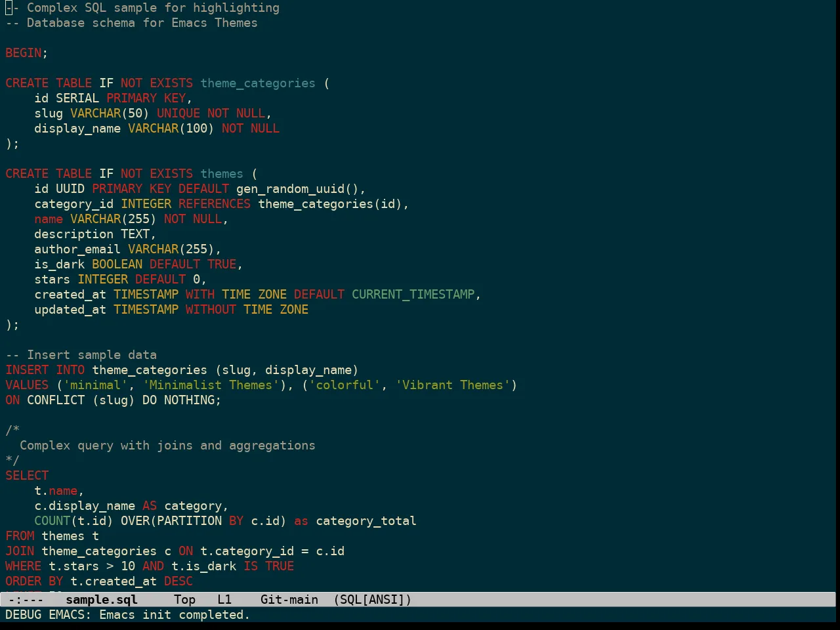Viewport: 840px width, 630px height.
Task: Click c.display_name in the select list
Action: pyautogui.click(x=85, y=505)
